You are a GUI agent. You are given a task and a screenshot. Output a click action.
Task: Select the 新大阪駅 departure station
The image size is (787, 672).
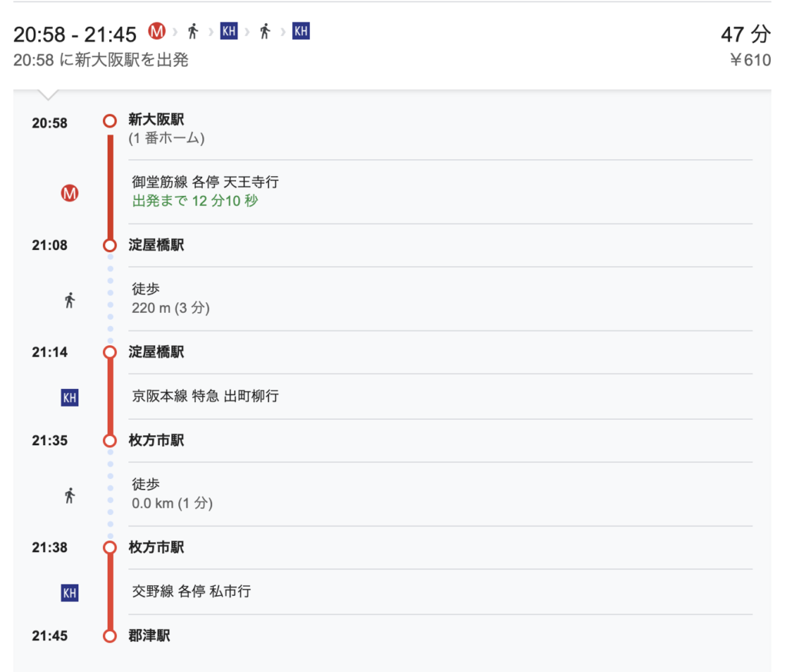(156, 120)
